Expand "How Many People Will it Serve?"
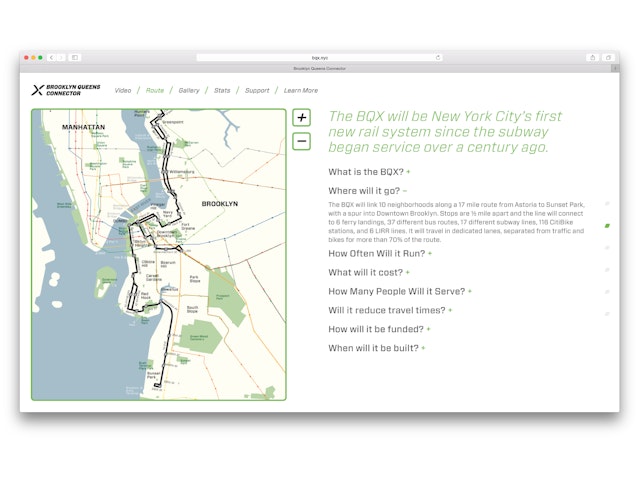Image resolution: width=640 pixels, height=480 pixels. pyautogui.click(x=400, y=291)
